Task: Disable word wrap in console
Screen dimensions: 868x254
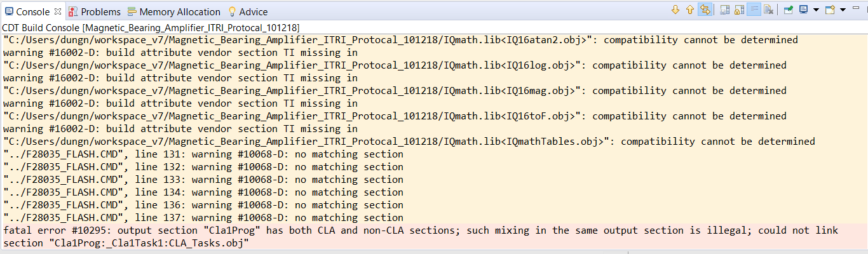Action: pos(754,10)
